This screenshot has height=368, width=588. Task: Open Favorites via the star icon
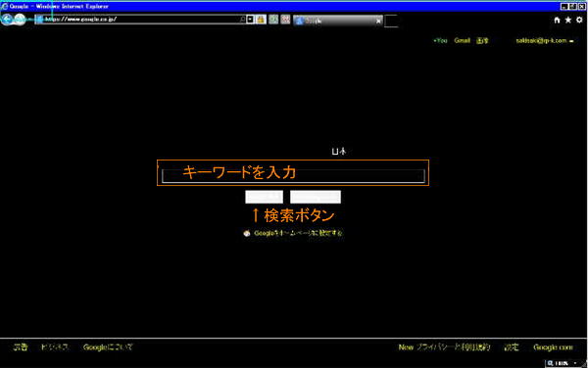coord(568,21)
